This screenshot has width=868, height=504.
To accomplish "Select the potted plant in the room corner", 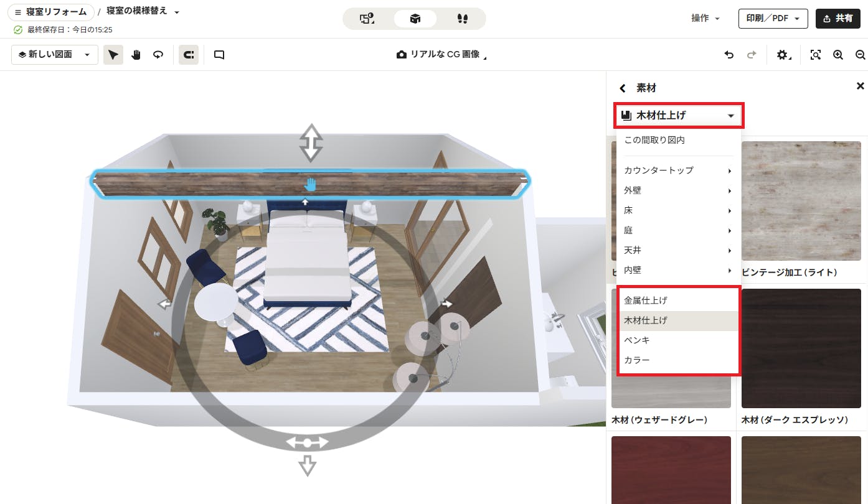I will [216, 224].
